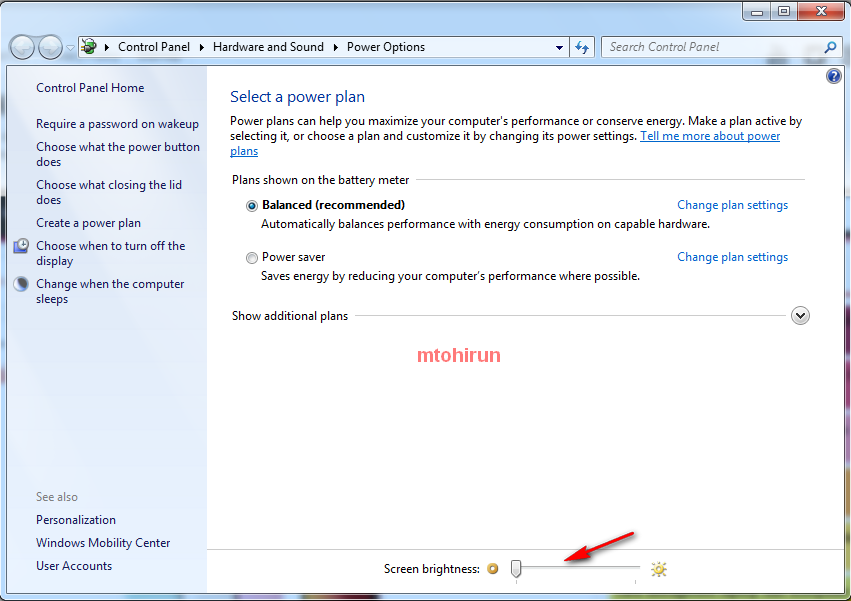
Task: Open Personalization link
Action: tap(76, 520)
